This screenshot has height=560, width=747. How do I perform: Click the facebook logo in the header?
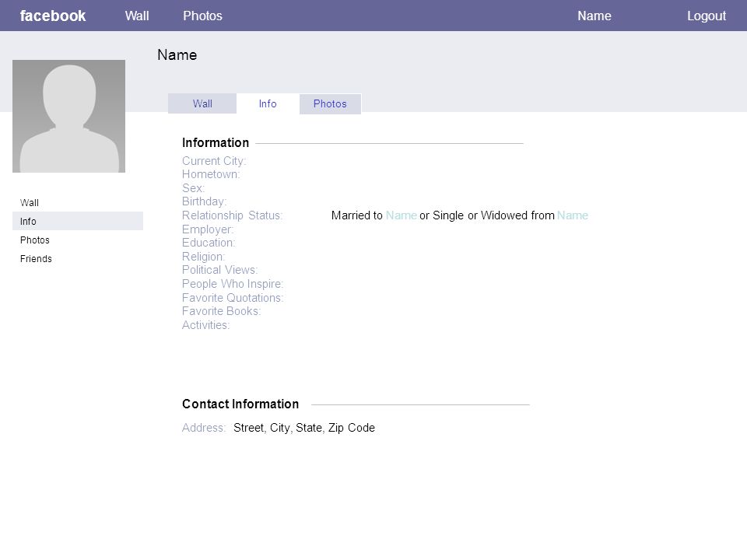point(53,16)
